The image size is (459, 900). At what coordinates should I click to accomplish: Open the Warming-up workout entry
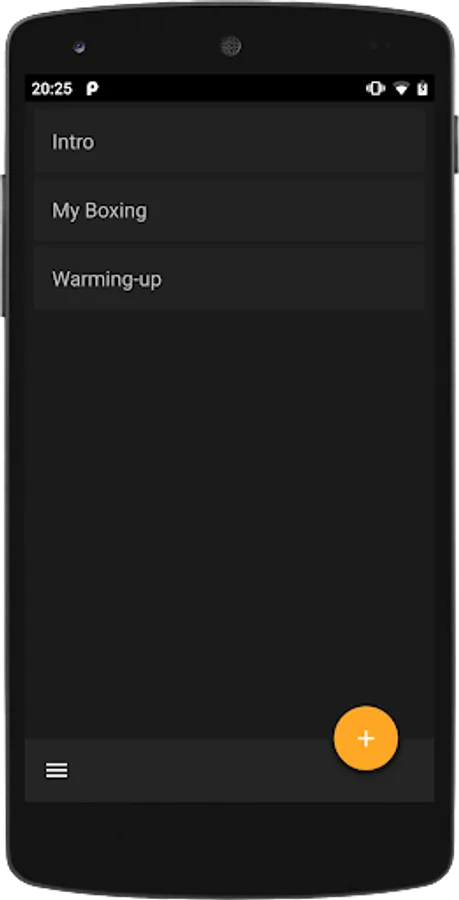230,279
